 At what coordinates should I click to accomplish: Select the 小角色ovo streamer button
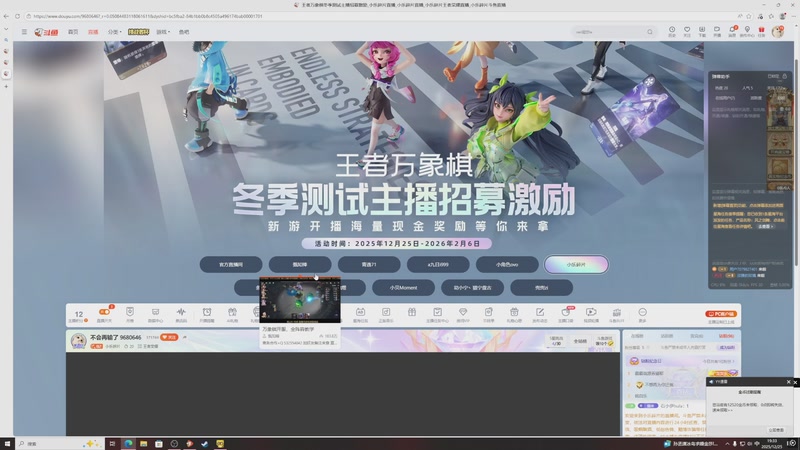point(507,264)
